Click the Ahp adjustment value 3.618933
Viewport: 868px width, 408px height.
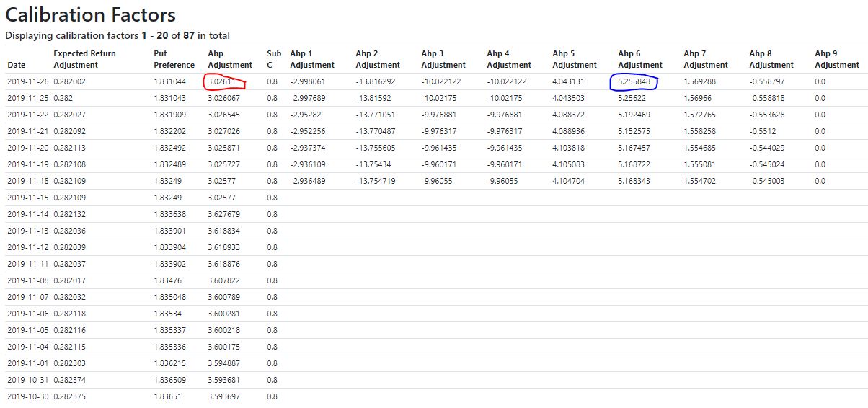[223, 247]
